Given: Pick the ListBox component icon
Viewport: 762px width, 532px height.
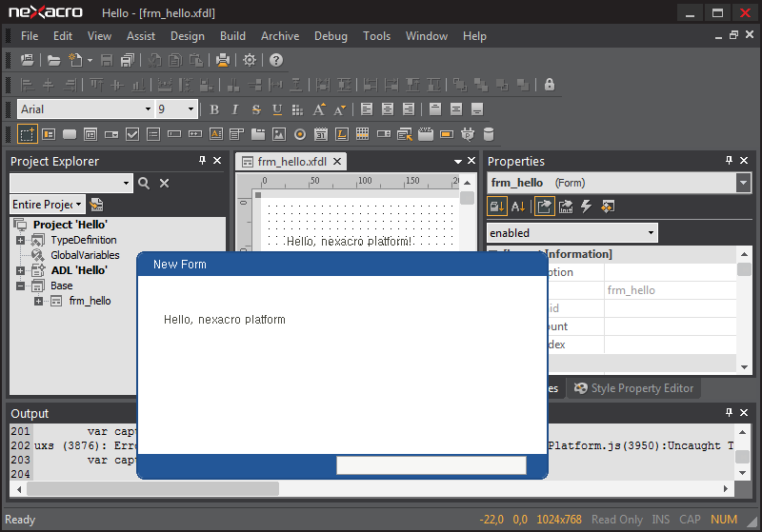Looking at the screenshot, I should [153, 134].
